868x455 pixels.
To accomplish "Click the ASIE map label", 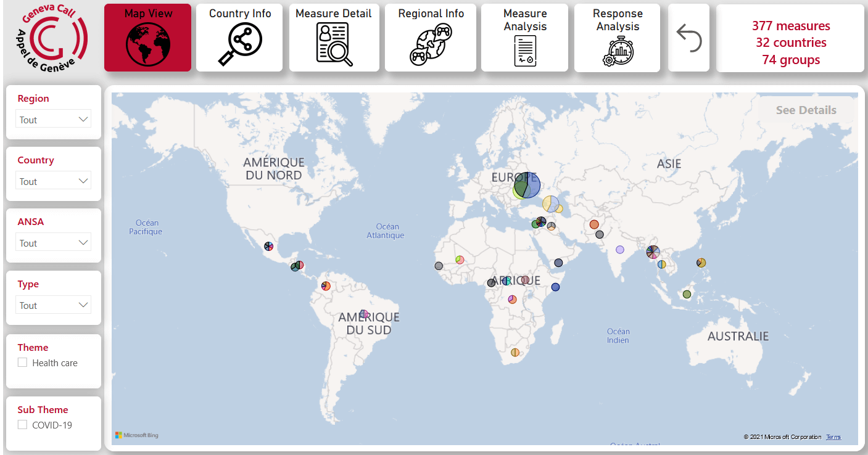I will click(x=669, y=163).
